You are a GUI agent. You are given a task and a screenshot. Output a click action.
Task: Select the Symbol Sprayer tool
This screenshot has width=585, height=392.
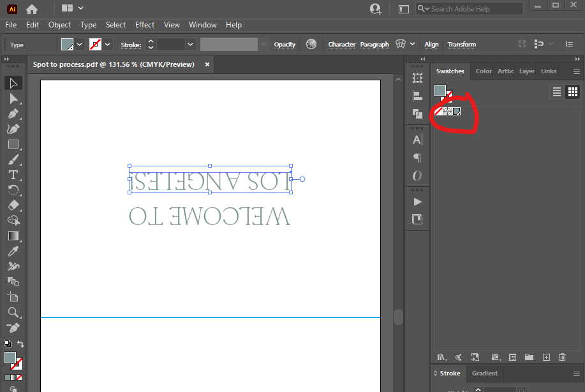tap(13, 266)
